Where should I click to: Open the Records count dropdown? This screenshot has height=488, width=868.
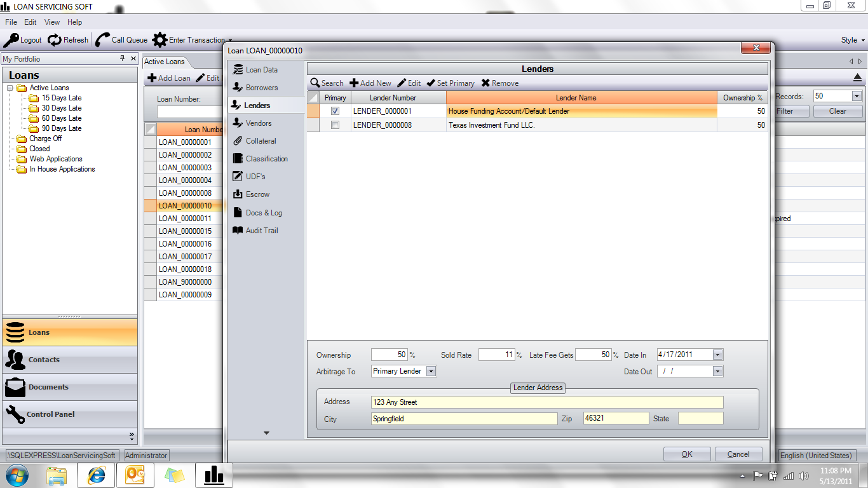[857, 96]
